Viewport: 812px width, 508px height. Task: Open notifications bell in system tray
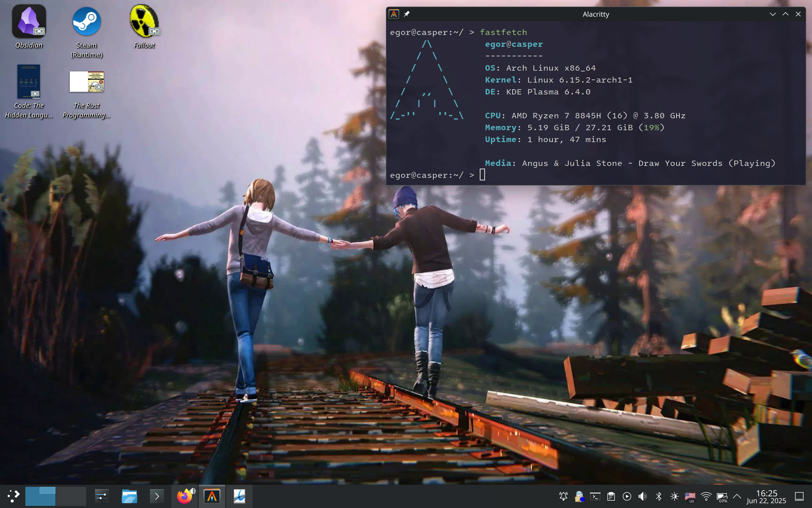point(563,496)
